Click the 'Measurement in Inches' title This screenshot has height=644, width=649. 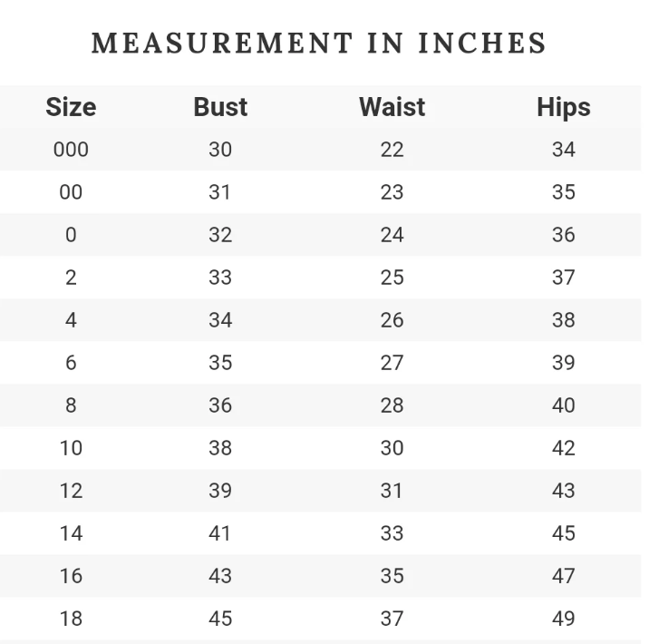tap(319, 43)
